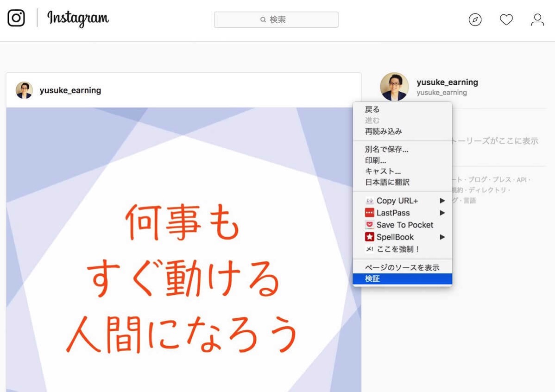Click the Instagram camera logo icon

[16, 18]
